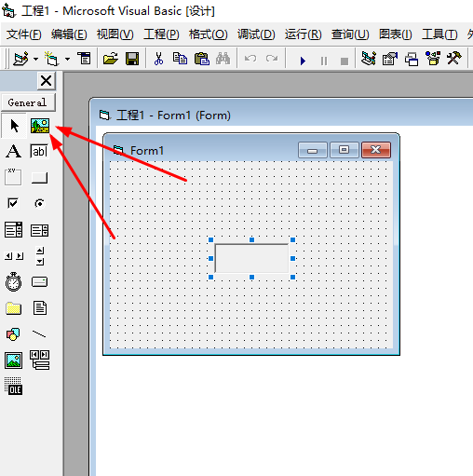Select the OLE container tool

tap(13, 387)
